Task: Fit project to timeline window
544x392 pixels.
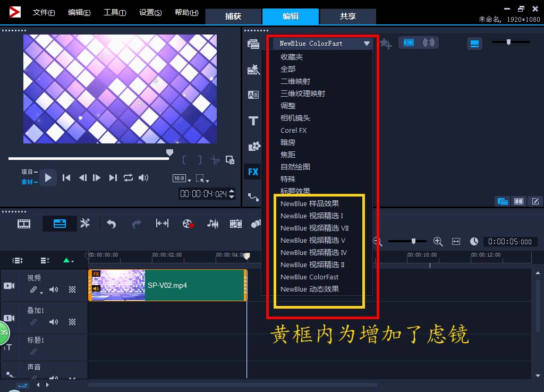Action: [456, 242]
